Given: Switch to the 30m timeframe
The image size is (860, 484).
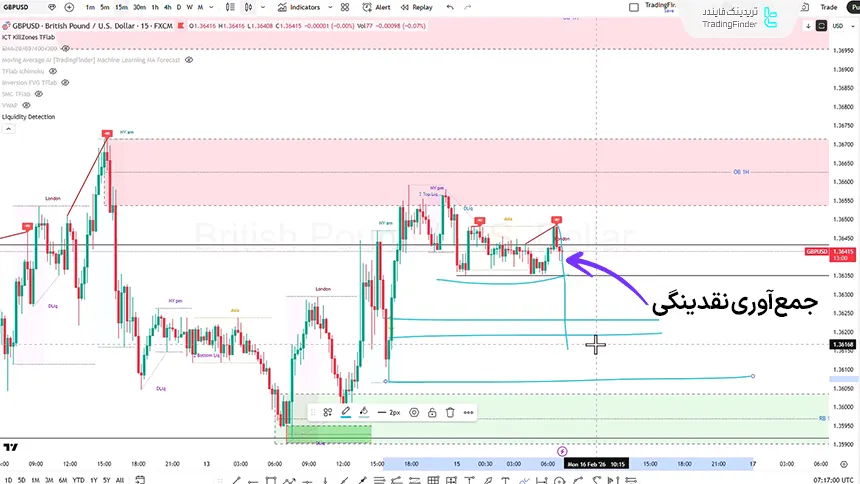Looking at the screenshot, I should 137,7.
